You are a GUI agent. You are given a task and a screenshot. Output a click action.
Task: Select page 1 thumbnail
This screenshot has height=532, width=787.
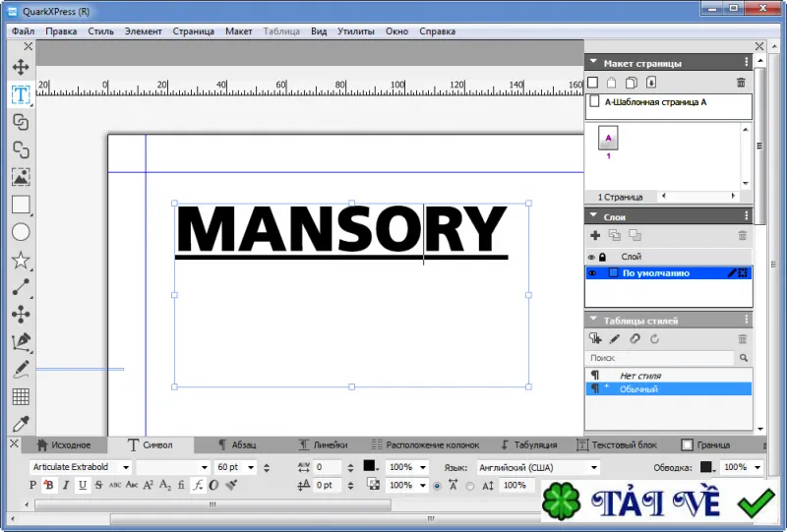click(x=608, y=138)
